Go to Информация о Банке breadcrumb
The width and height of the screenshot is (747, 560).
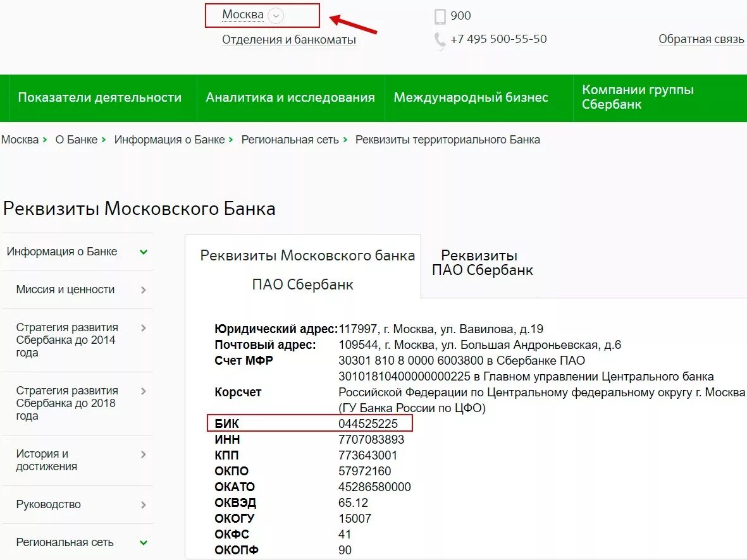click(169, 140)
